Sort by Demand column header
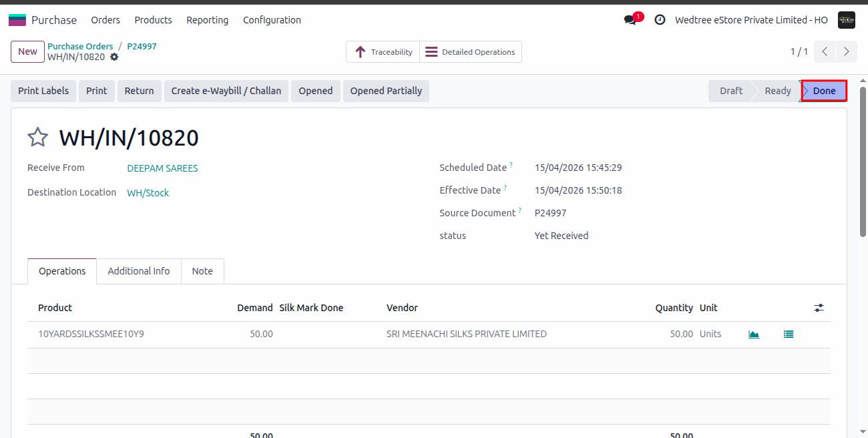The height and width of the screenshot is (438, 868). (x=254, y=308)
